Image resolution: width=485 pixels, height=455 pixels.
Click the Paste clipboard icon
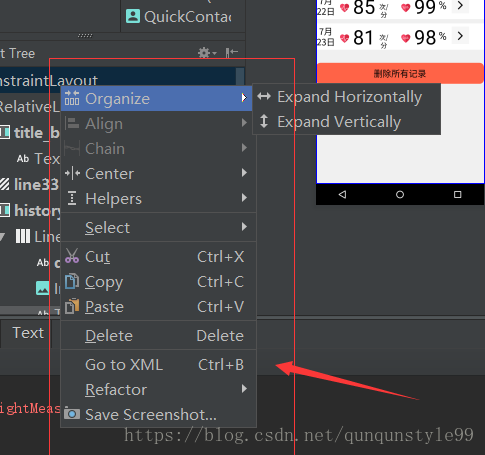(72, 306)
